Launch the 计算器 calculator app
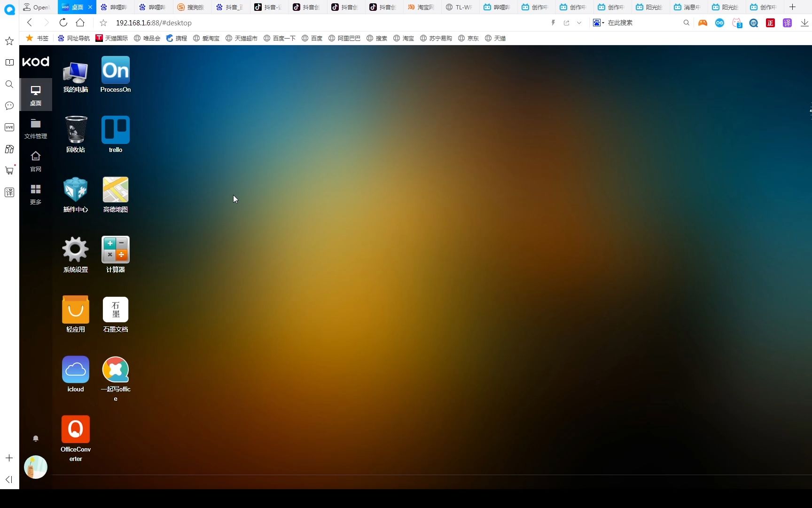This screenshot has height=508, width=812. (x=116, y=254)
